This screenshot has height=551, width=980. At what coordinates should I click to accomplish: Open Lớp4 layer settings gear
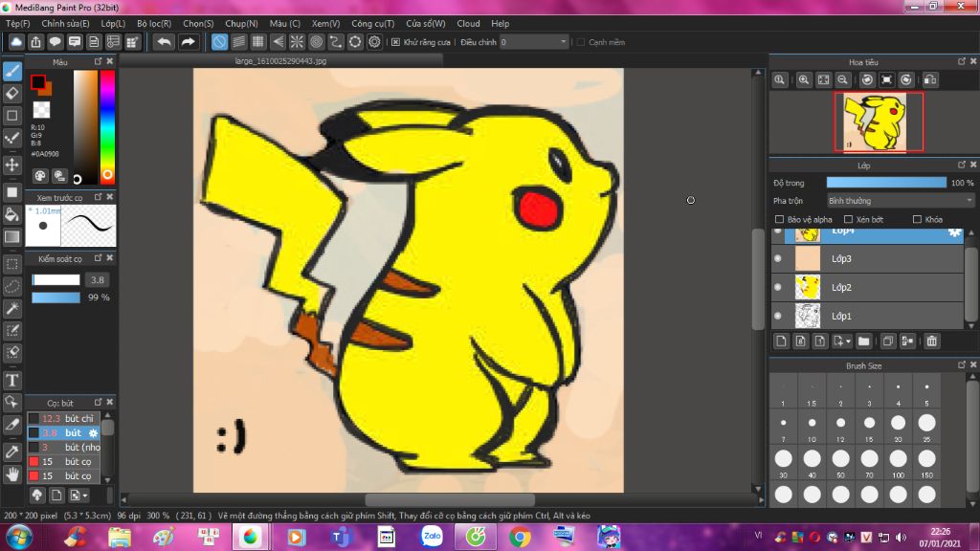954,231
